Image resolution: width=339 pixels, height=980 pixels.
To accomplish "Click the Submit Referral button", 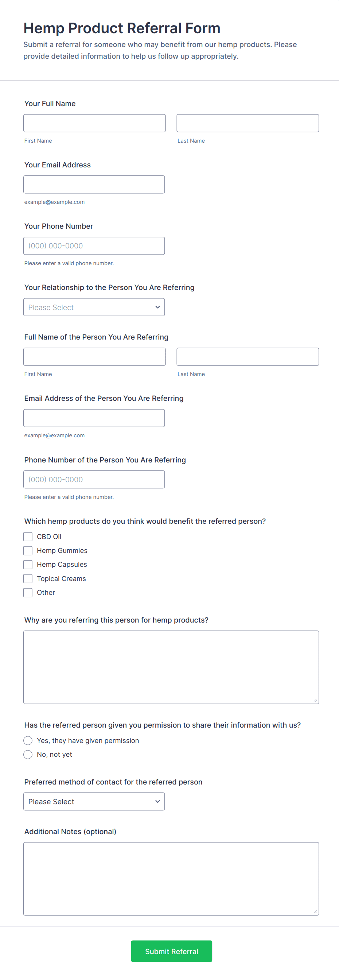I will pyautogui.click(x=171, y=951).
